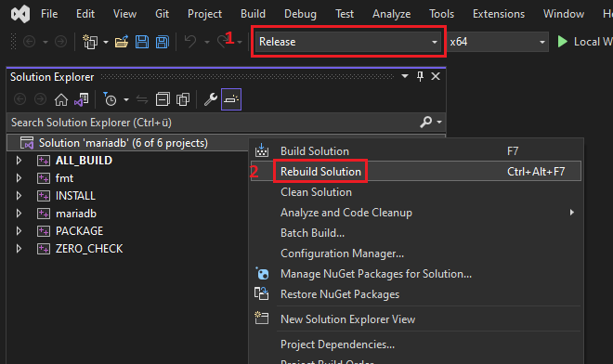Screen dimensions: 613x364
Task: Open the Debug menu
Action: [300, 14]
